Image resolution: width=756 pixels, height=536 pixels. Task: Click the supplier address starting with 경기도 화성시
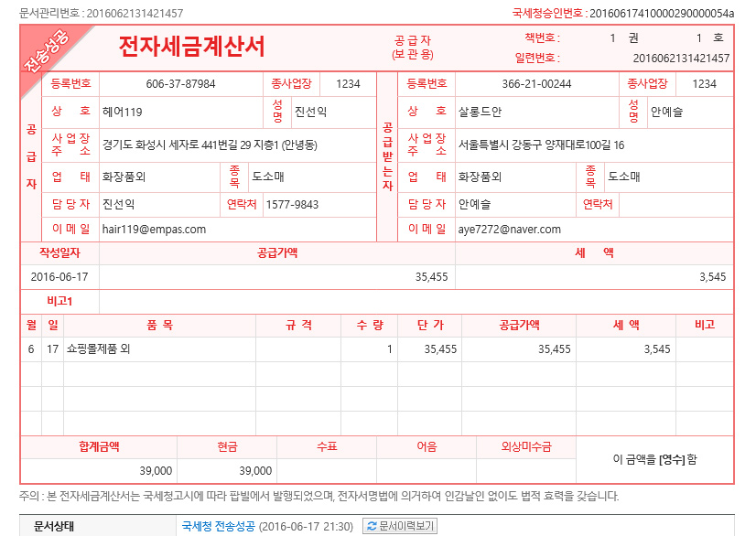point(210,145)
